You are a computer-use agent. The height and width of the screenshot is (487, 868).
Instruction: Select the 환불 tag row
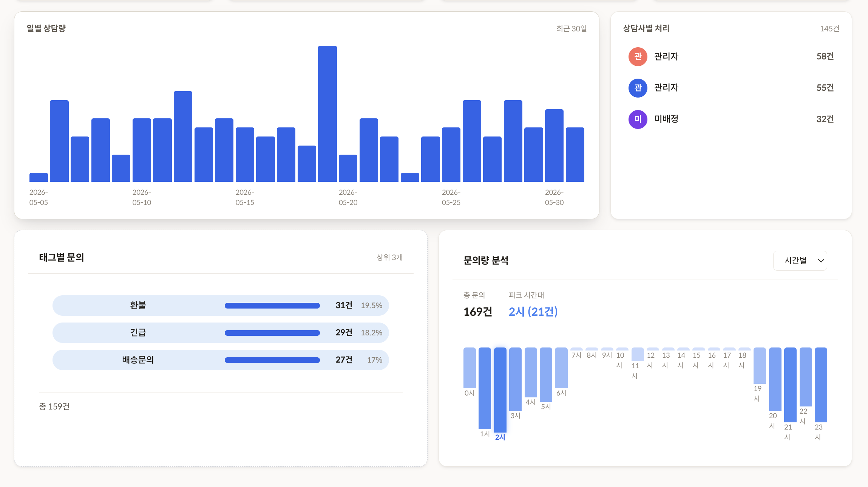(221, 306)
